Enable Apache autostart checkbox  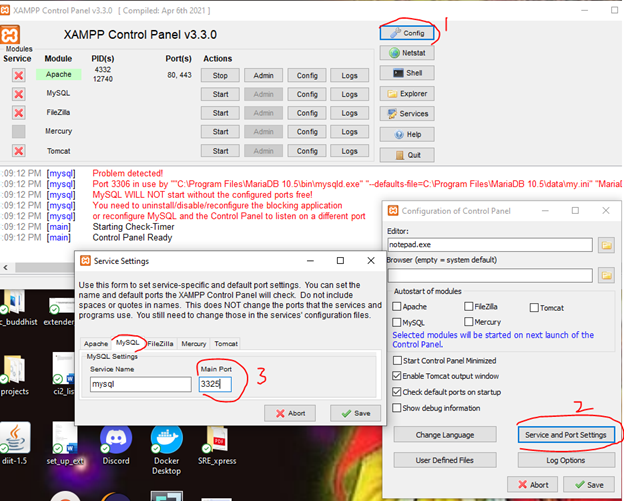[x=397, y=306]
